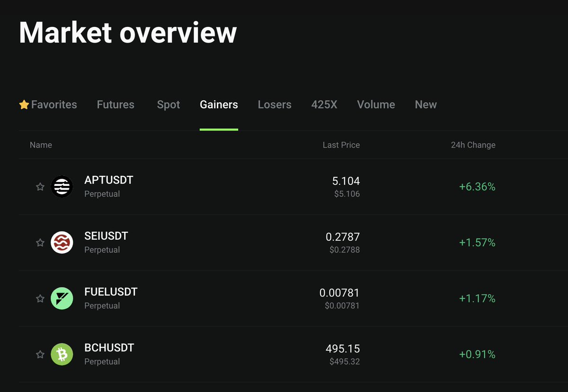568x392 pixels.
Task: Click the APT coin logo icon
Action: tap(62, 187)
